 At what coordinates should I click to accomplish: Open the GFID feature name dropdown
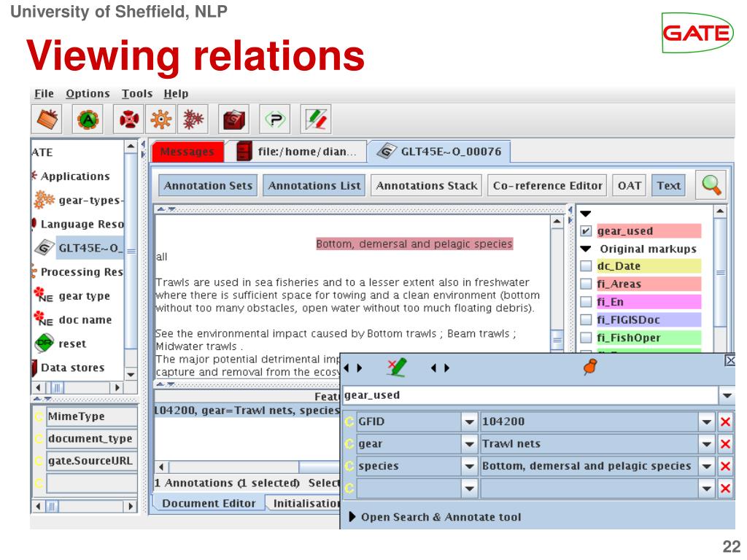469,421
